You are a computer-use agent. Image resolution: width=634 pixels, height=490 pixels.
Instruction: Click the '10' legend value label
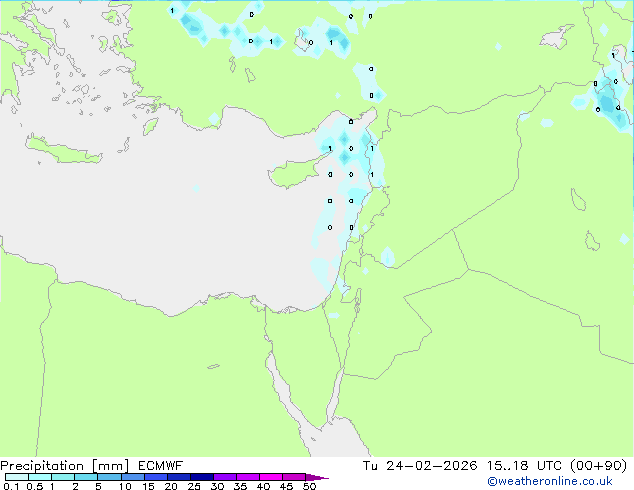pyautogui.click(x=125, y=486)
